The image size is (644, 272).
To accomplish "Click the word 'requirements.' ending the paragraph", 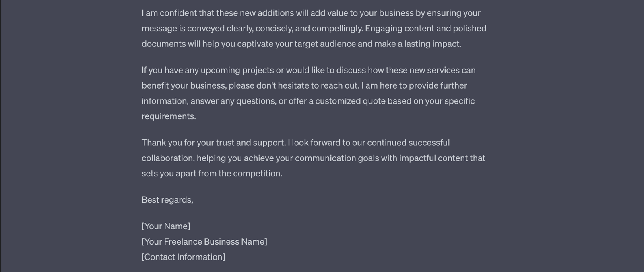I will pyautogui.click(x=169, y=116).
